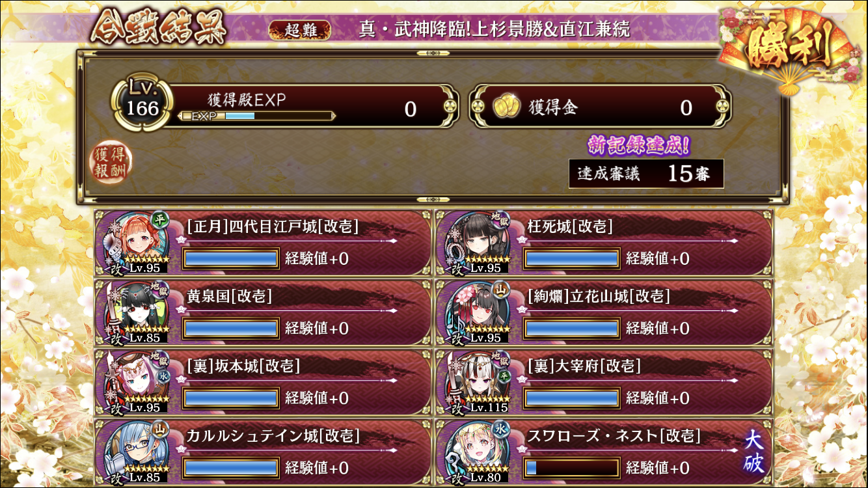Select the カルルシュテイン城 glasses character portrait
Image resolution: width=868 pixels, height=488 pixels.
click(135, 452)
